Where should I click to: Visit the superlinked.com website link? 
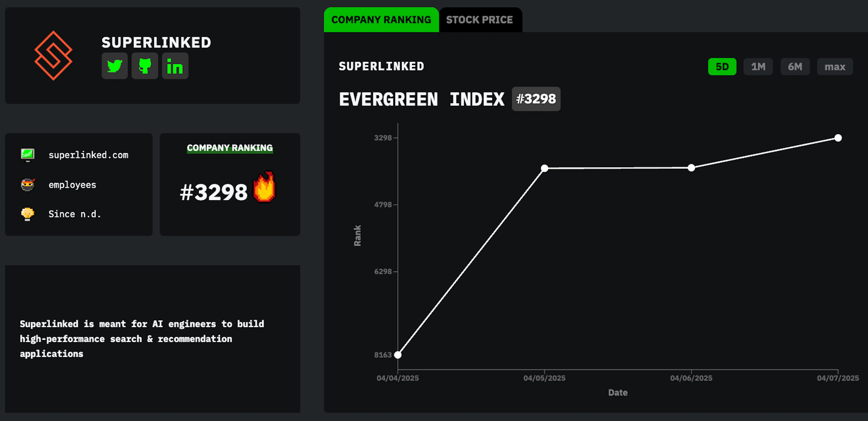(88, 155)
